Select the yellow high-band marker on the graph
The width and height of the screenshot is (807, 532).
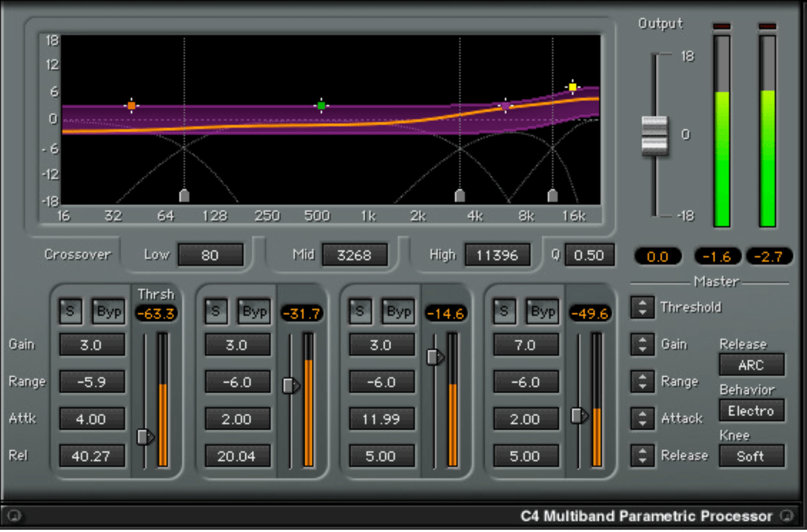(572, 86)
